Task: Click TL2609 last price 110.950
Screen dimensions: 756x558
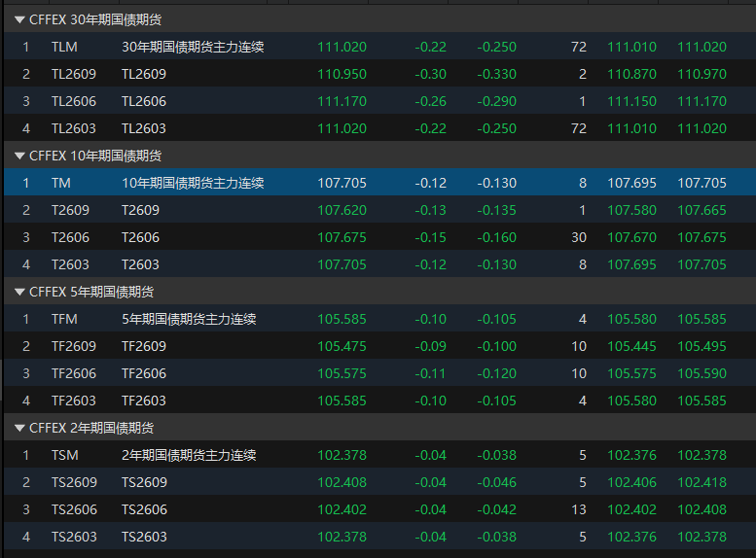Action: [342, 74]
